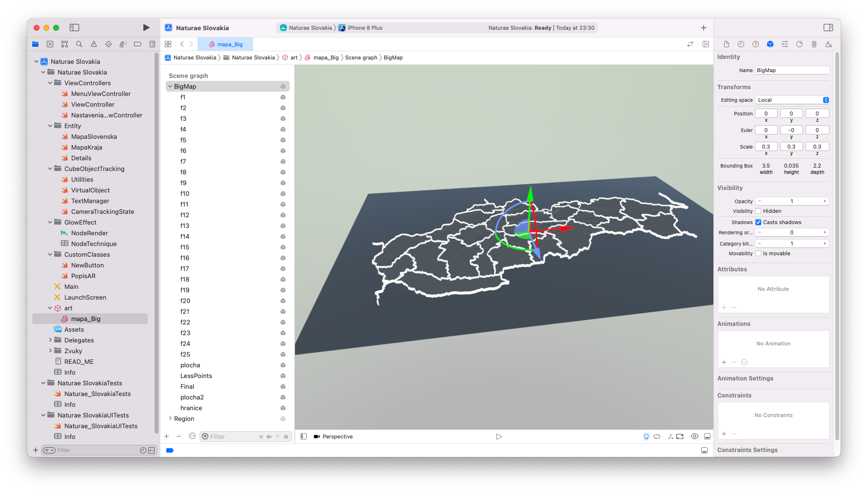Enable the Hidden visibility checkbox

pyautogui.click(x=758, y=211)
